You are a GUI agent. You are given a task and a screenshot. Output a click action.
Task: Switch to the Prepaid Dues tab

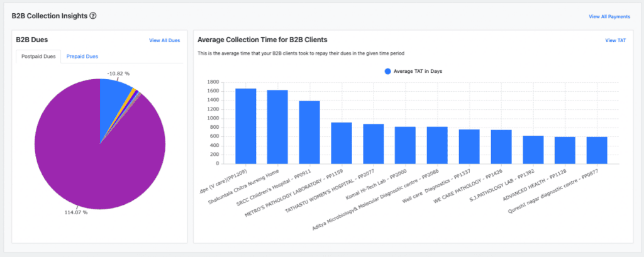point(82,57)
